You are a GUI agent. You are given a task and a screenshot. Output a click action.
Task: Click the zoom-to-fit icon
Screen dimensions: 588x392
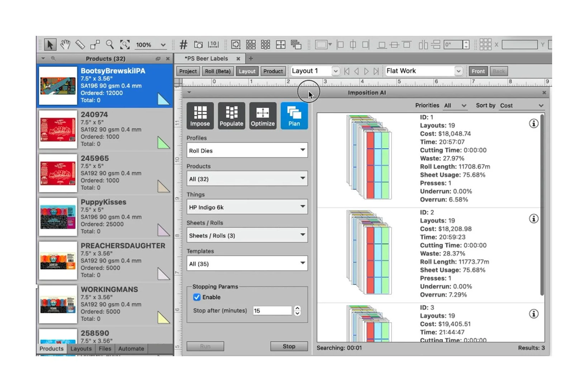tap(125, 45)
